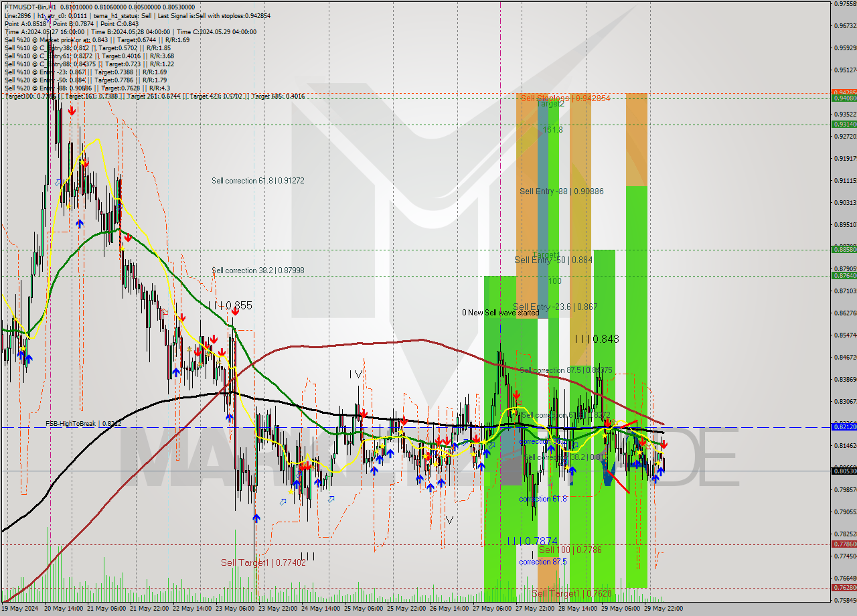Select the 'Sell Target1 | 0.7628' label

point(572,593)
